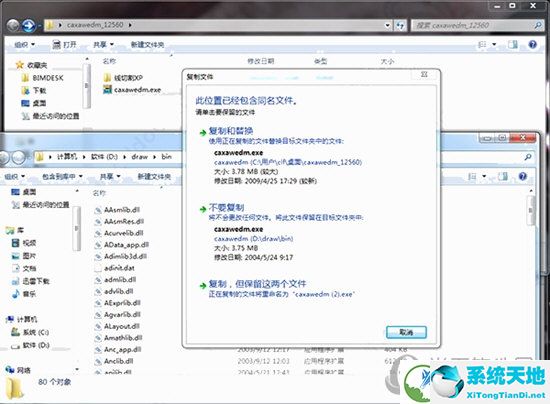The image size is (550, 404).
Task: Sort by 修改日期 column in upper window
Action: [260, 61]
